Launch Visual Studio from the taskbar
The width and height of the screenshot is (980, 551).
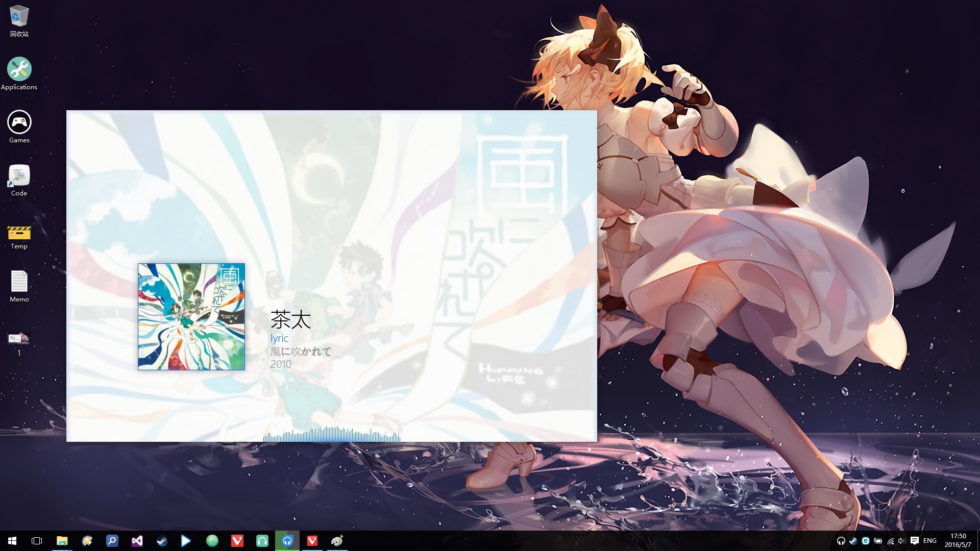tap(137, 541)
